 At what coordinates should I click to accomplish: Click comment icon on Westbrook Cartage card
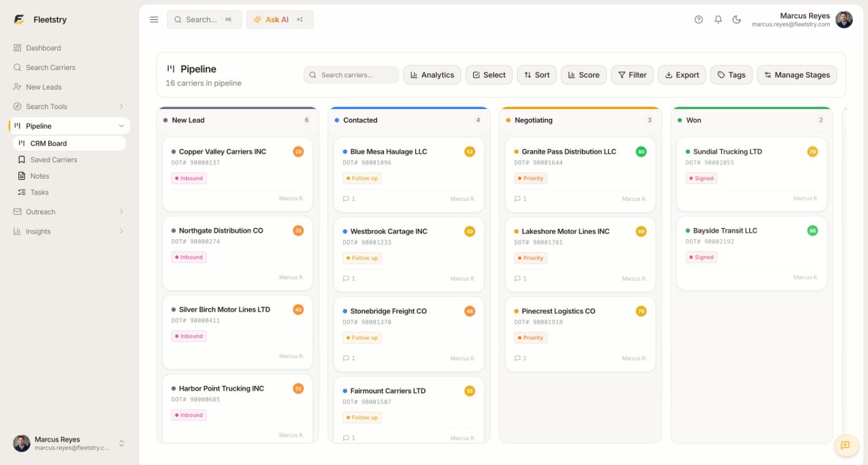(x=346, y=278)
